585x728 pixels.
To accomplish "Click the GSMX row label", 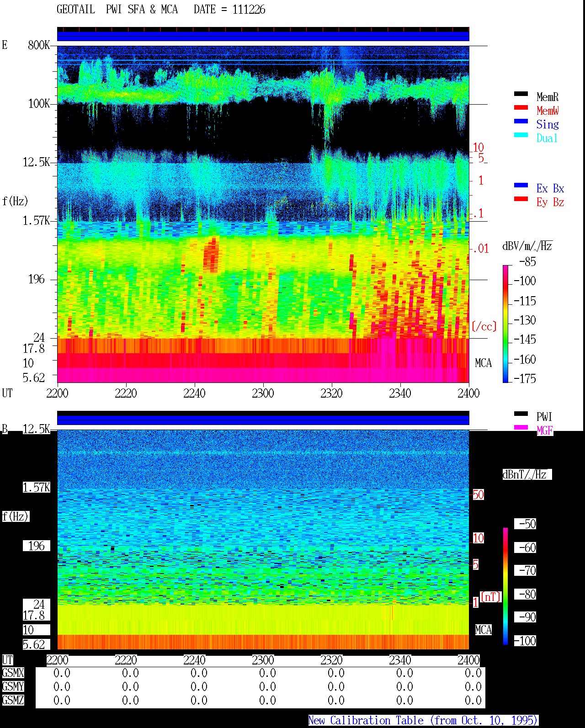I will [x=13, y=673].
